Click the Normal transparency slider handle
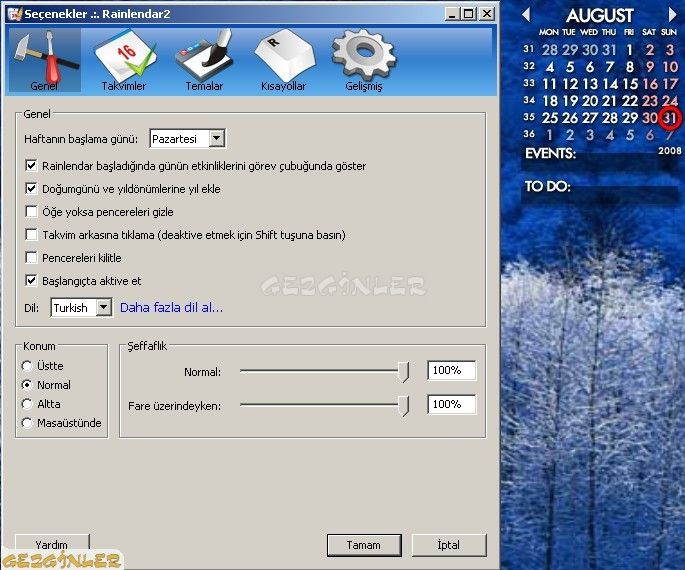This screenshot has height=570, width=685. point(403,372)
